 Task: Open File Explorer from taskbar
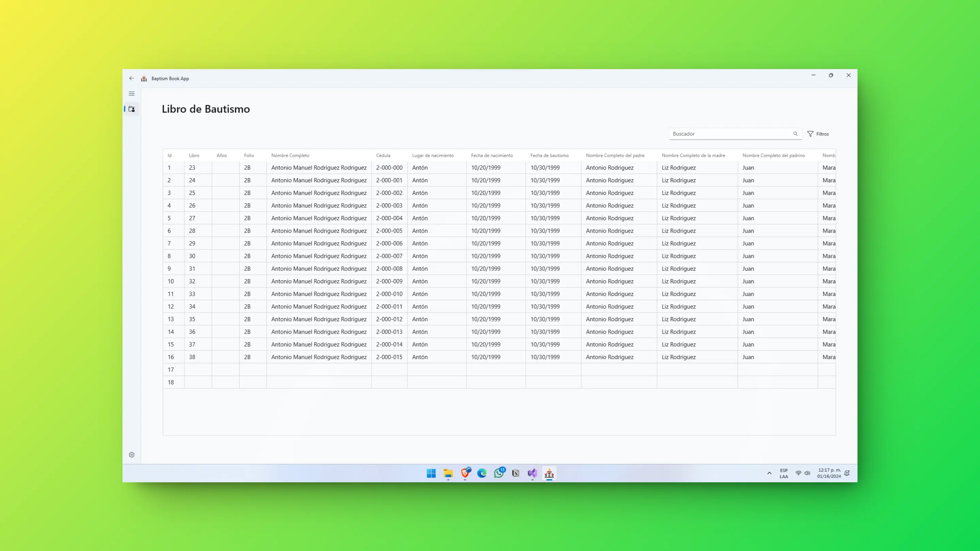(x=448, y=473)
